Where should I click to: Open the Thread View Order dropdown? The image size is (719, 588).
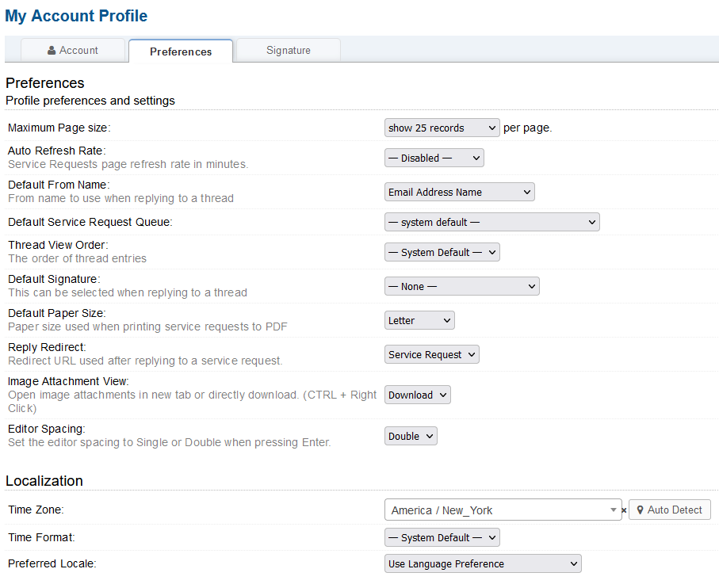pos(442,252)
